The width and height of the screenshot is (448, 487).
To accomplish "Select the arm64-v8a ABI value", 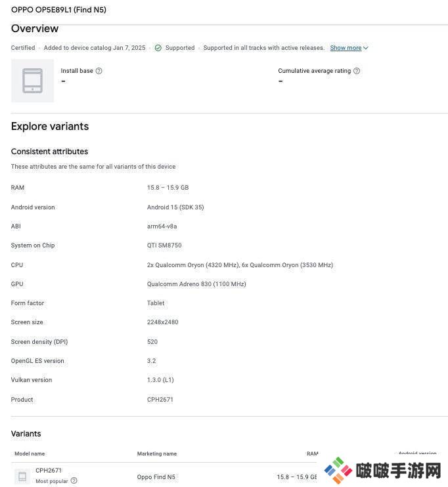I will tap(162, 226).
